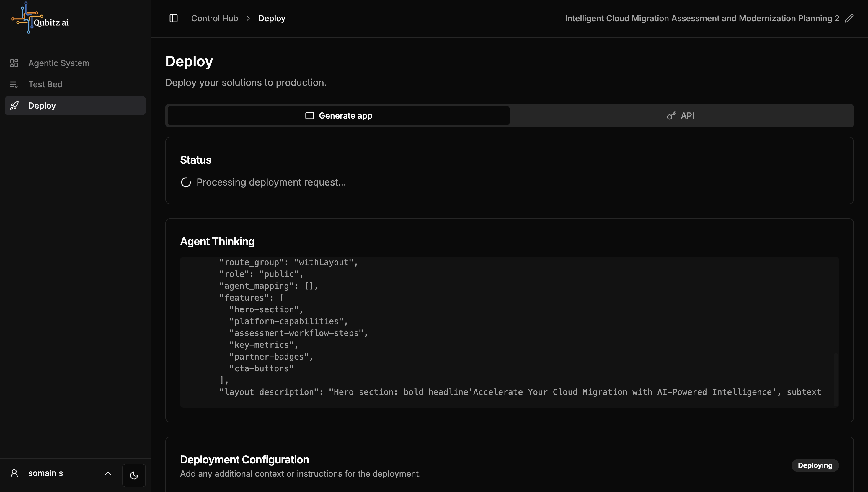Open Test Bed in sidebar

(x=45, y=84)
